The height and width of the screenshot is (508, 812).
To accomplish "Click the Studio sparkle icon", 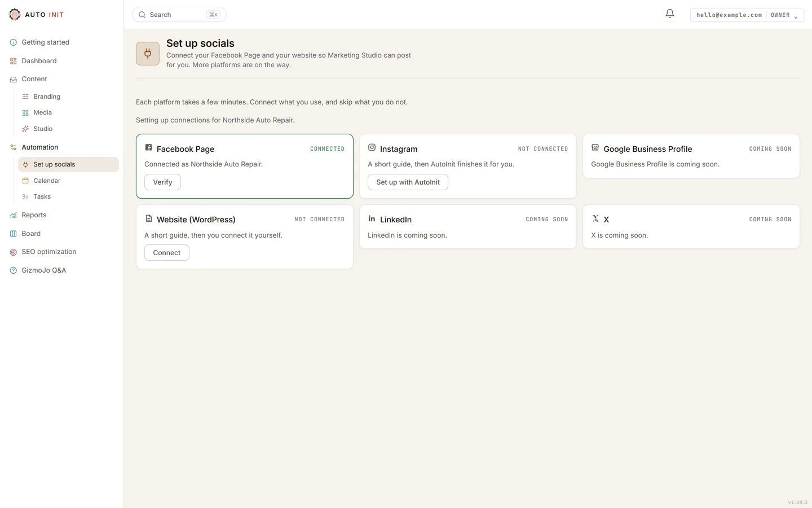I will (x=25, y=129).
